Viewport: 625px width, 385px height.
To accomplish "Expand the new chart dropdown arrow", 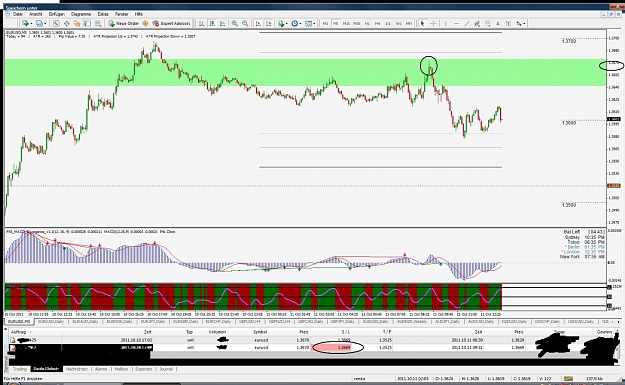I will [31, 24].
